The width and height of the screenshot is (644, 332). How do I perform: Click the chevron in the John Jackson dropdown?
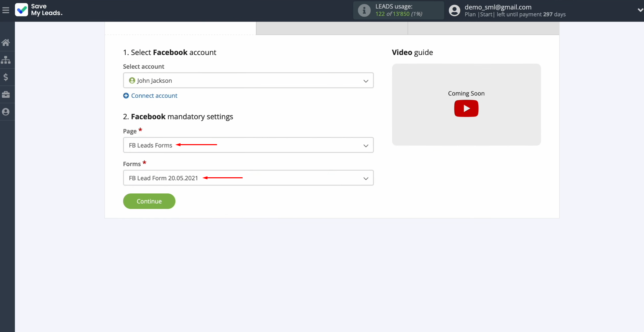coord(366,81)
